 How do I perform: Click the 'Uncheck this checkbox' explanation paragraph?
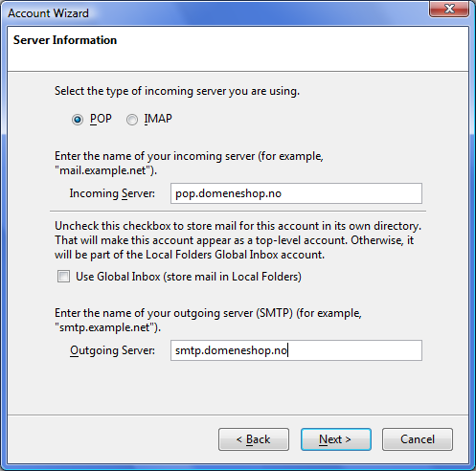pos(238,240)
